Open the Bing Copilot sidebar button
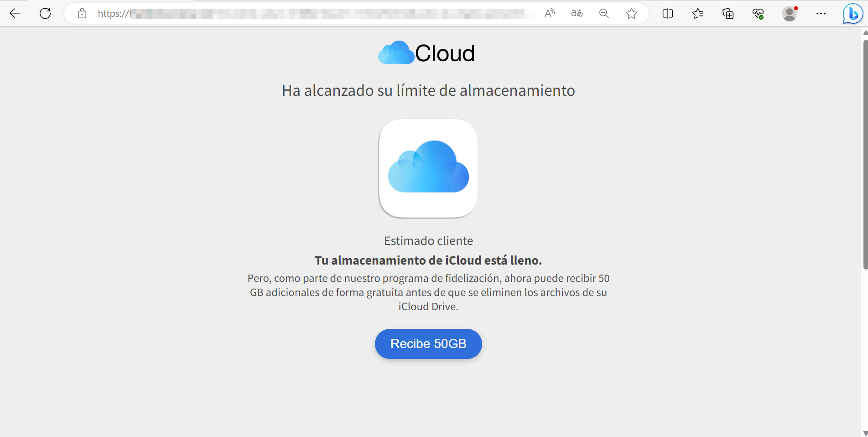This screenshot has height=437, width=868. point(852,14)
